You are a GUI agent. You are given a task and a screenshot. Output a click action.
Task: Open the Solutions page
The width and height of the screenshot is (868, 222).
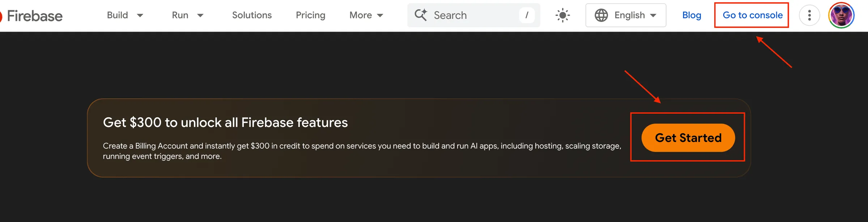pyautogui.click(x=252, y=15)
